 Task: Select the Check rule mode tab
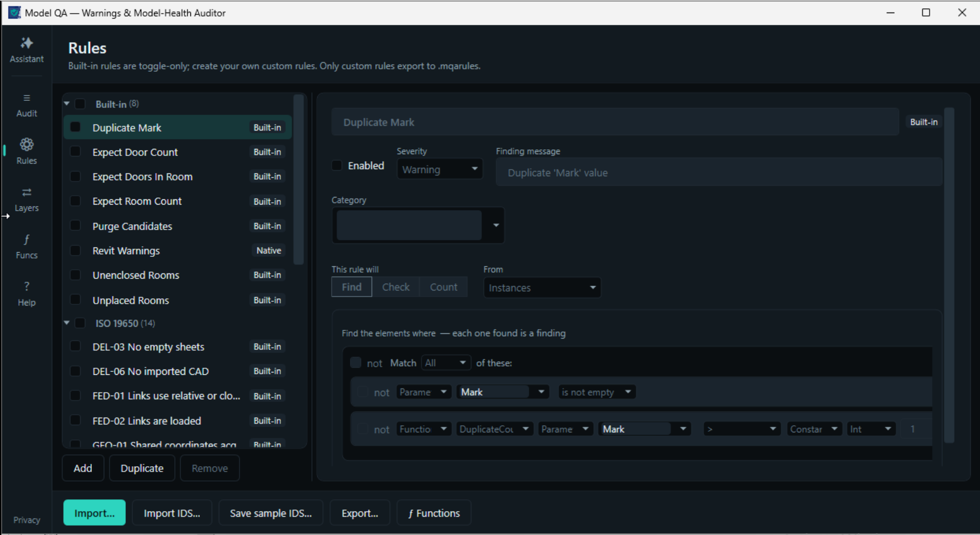[395, 287]
